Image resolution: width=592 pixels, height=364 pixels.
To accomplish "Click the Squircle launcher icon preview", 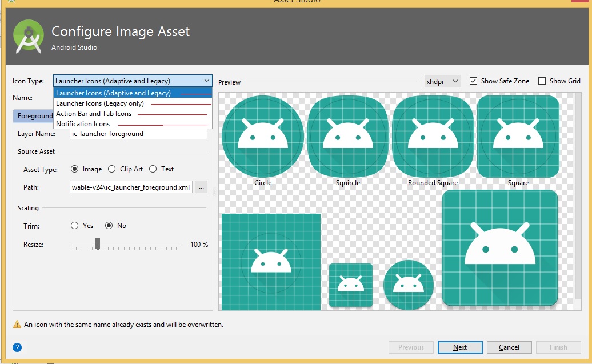I will [x=348, y=137].
